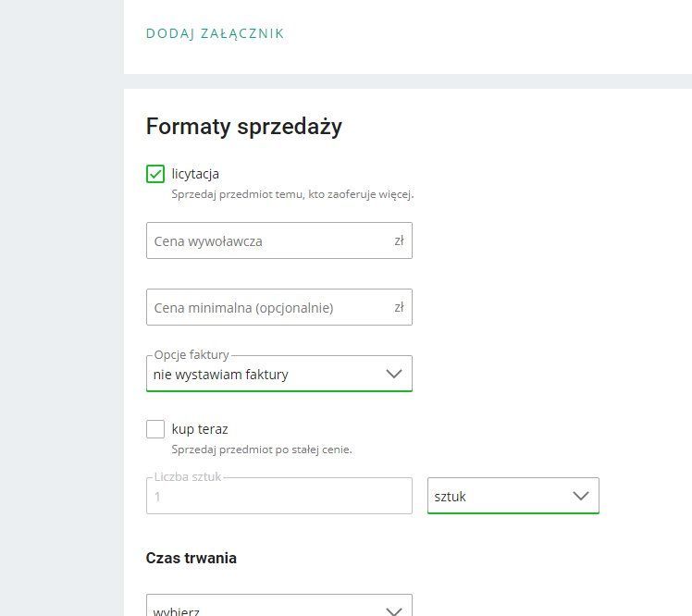
Task: Click the Czas trwania section heading
Action: point(192,559)
